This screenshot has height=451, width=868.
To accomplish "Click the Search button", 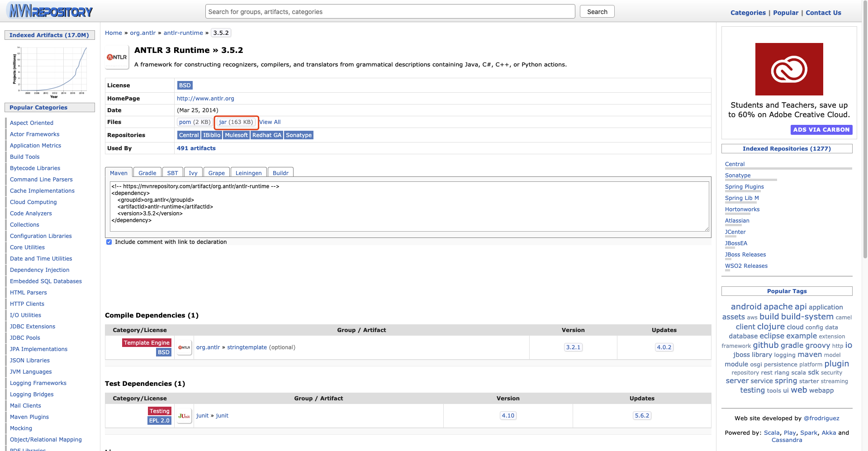I will pyautogui.click(x=596, y=11).
